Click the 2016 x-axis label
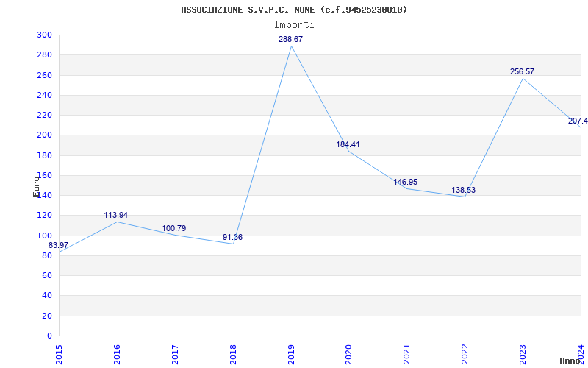The image size is (588, 368). pos(117,355)
